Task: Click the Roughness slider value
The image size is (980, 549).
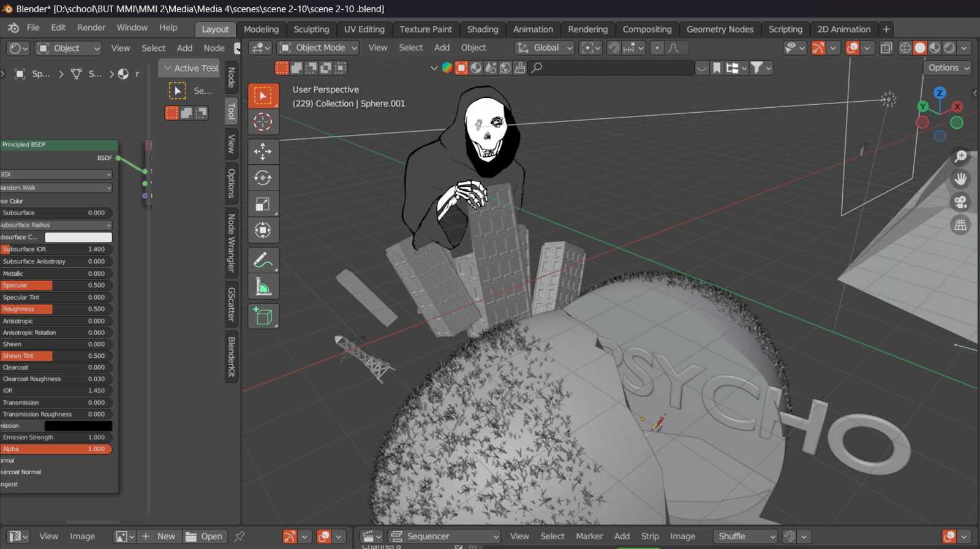Action: point(56,309)
